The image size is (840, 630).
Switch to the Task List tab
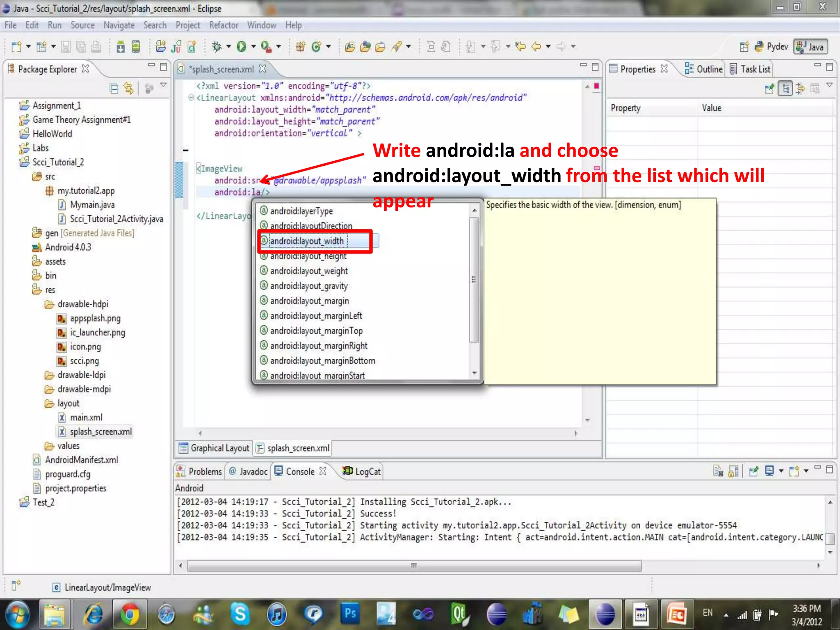click(751, 69)
